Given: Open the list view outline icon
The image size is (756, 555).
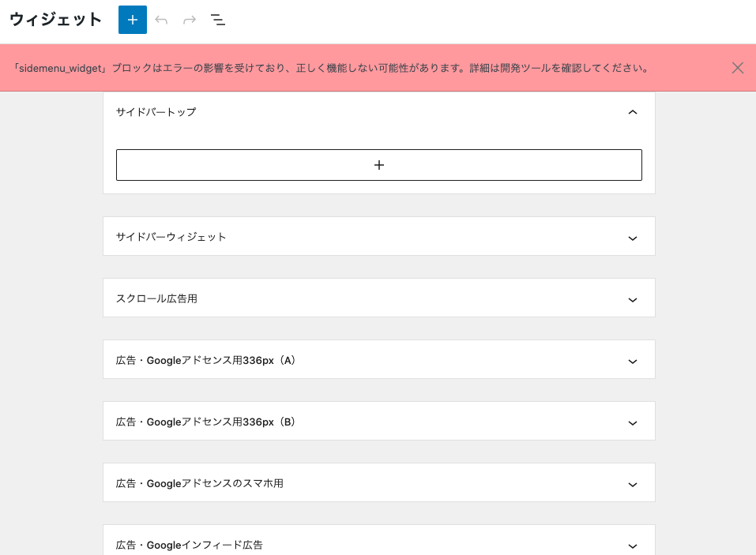Looking at the screenshot, I should click(218, 20).
